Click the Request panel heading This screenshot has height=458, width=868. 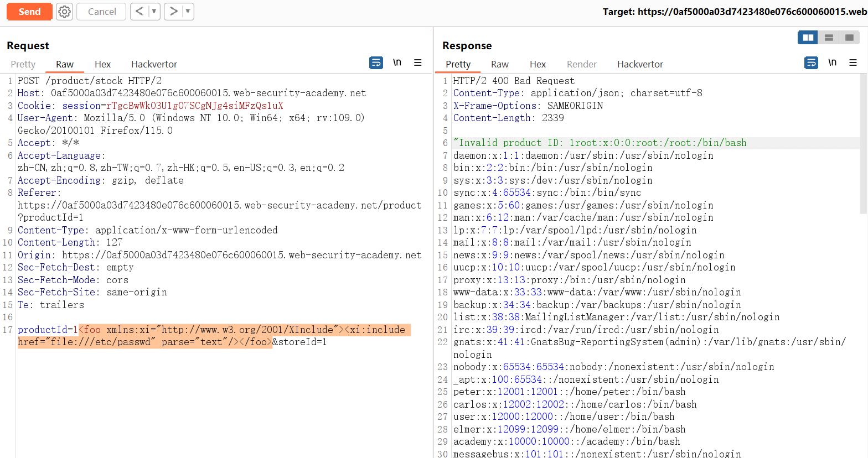click(28, 45)
